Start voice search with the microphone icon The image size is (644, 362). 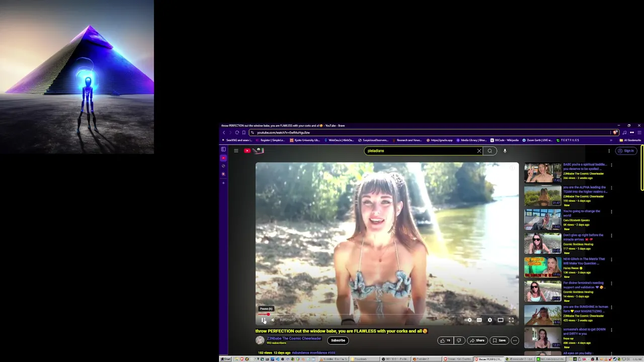coord(505,151)
